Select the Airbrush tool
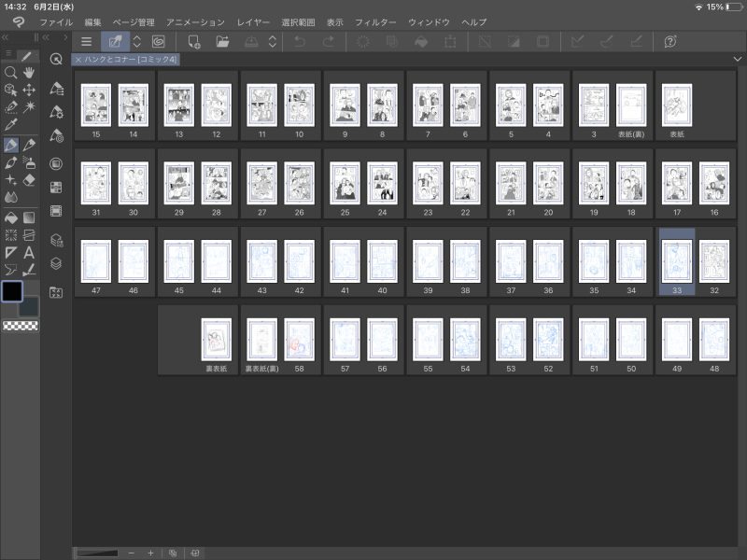The height and width of the screenshot is (560, 747). point(29,162)
